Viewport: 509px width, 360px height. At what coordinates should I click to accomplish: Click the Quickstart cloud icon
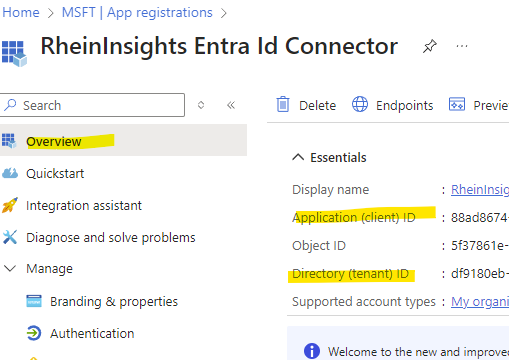pos(10,173)
